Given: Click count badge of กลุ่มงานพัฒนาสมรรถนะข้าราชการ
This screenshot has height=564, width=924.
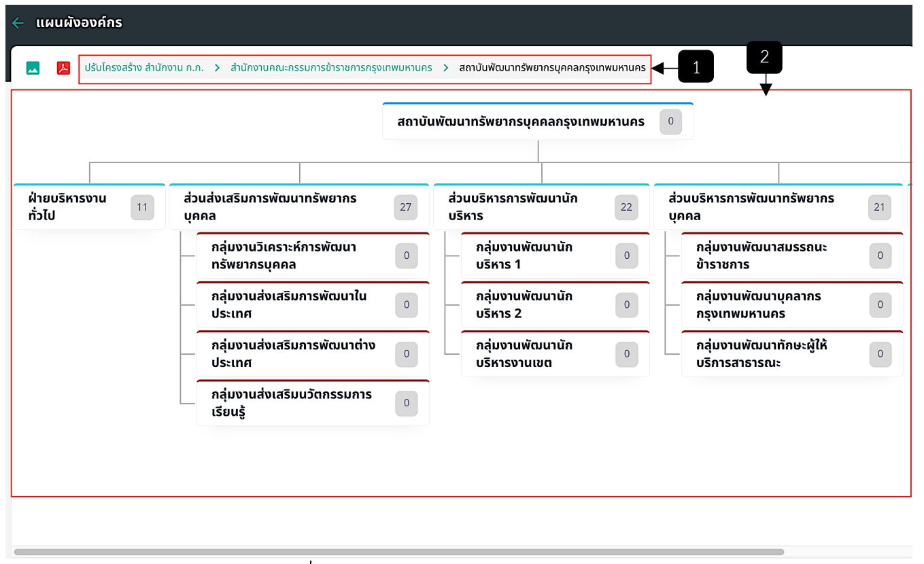Looking at the screenshot, I should 880,256.
